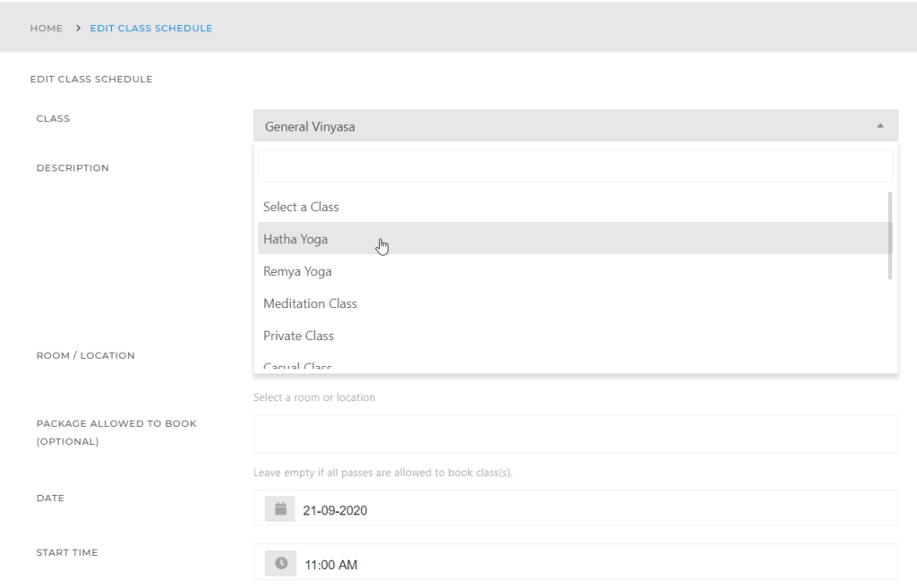Click the EDIT CLASS SCHEDULE page heading
Image resolution: width=917 pixels, height=588 pixels.
pyautogui.click(x=91, y=79)
